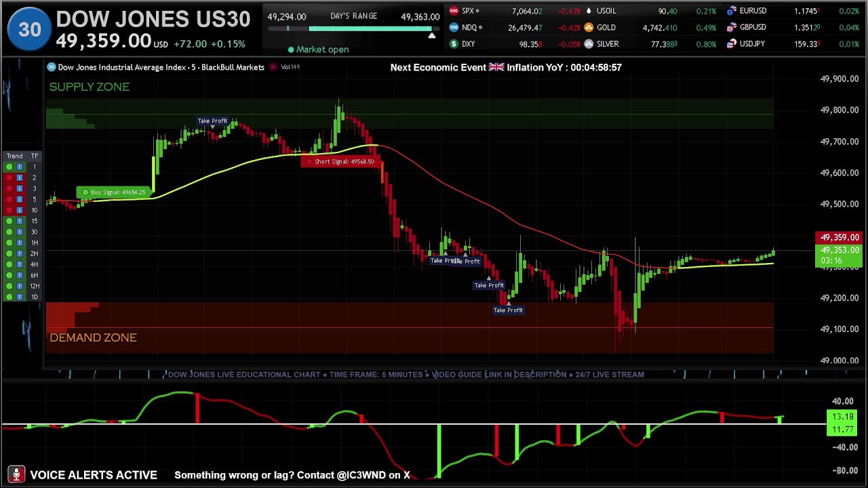
Task: Click the SILVER grey commodity icon
Action: 589,44
